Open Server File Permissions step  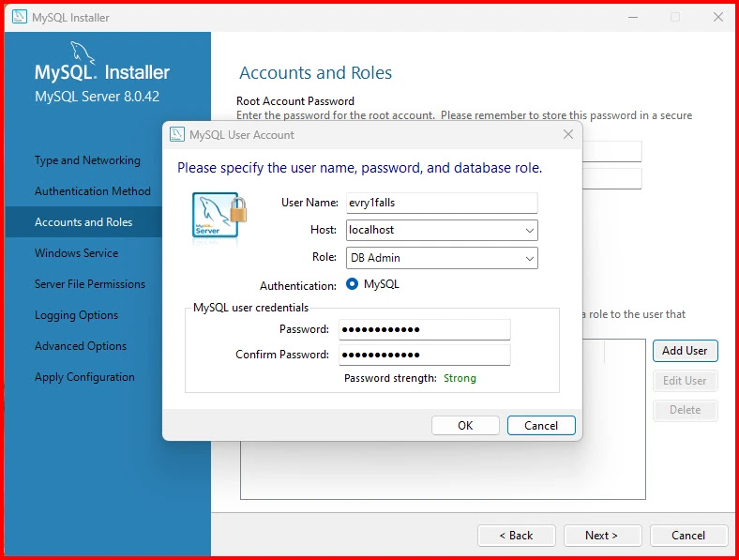89,284
